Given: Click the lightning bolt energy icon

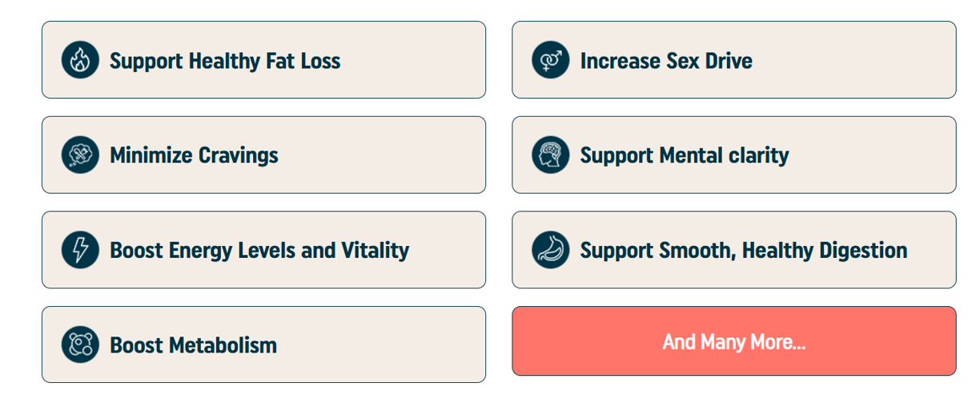Looking at the screenshot, I should click(80, 250).
